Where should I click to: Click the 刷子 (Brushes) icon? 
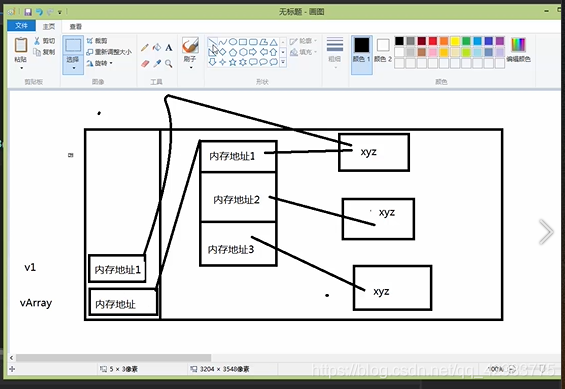tap(190, 45)
